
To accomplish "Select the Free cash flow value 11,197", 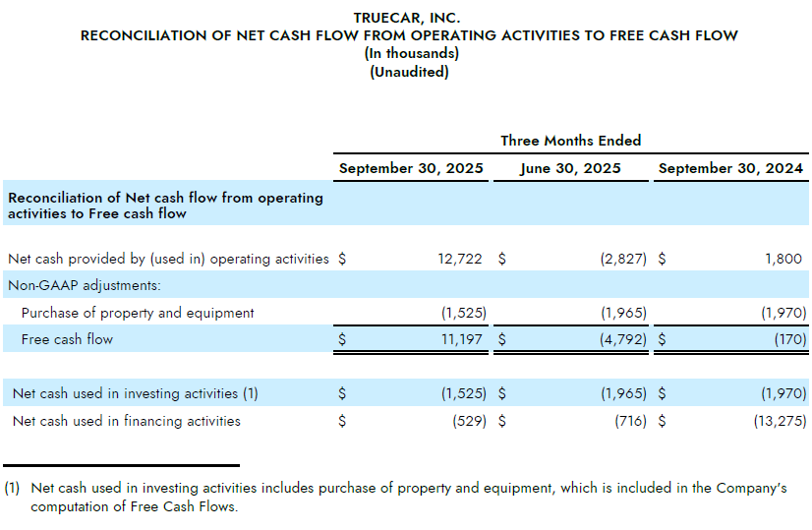I will coord(461,339).
